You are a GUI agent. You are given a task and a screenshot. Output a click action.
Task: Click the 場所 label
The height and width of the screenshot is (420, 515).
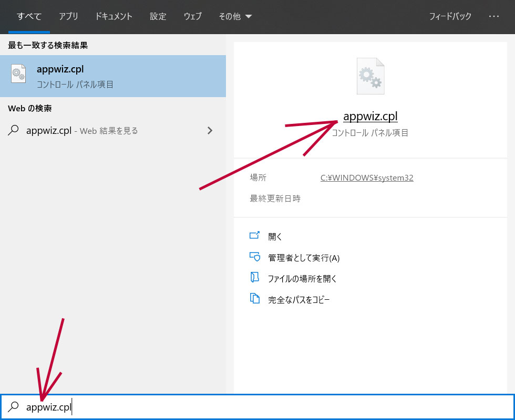coord(258,177)
